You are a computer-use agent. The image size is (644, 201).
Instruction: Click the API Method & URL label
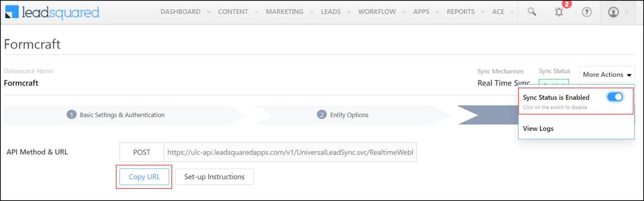pos(37,152)
